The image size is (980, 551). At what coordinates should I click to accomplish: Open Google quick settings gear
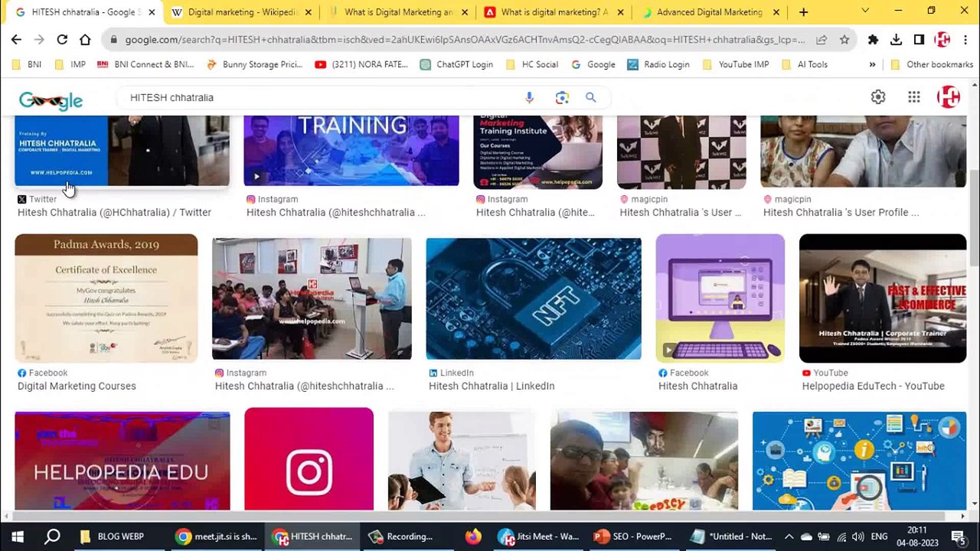[878, 97]
